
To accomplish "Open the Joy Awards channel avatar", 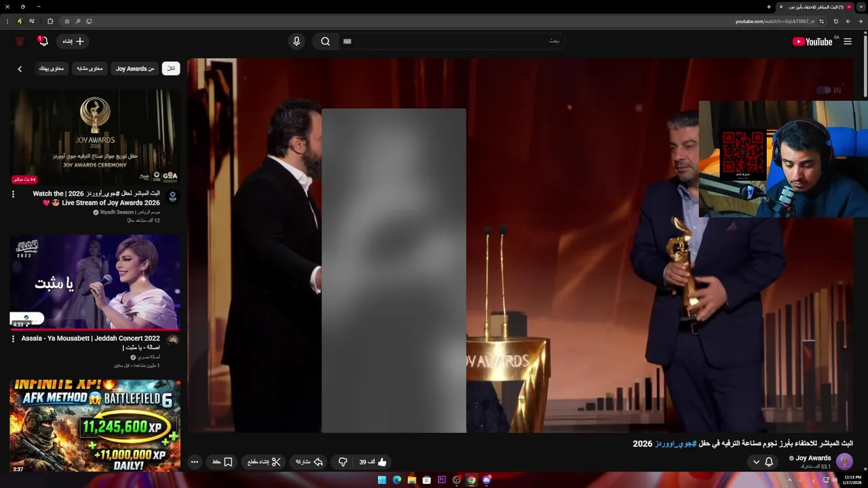I will tap(844, 462).
